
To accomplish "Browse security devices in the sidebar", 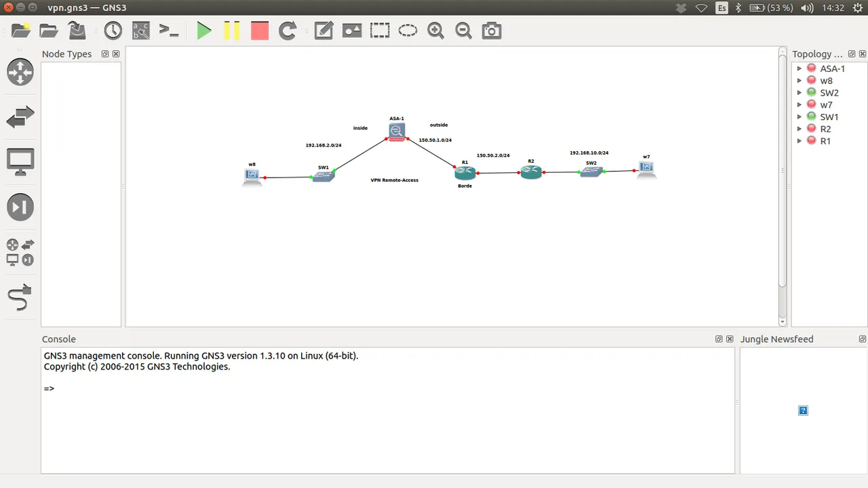I will coord(20,207).
